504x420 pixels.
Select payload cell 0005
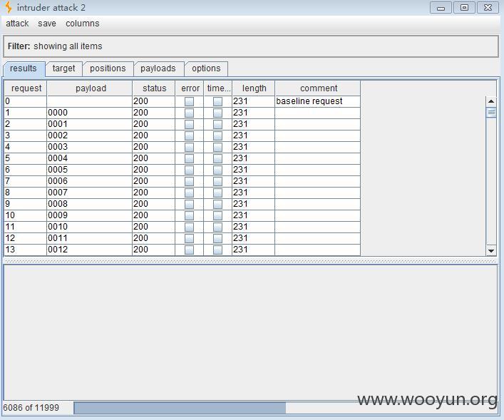tap(89, 170)
